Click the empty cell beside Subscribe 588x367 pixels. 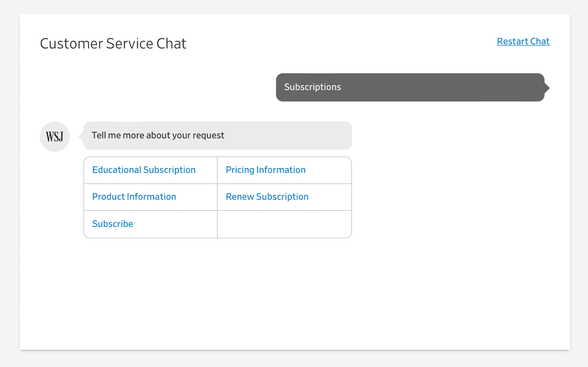point(284,224)
